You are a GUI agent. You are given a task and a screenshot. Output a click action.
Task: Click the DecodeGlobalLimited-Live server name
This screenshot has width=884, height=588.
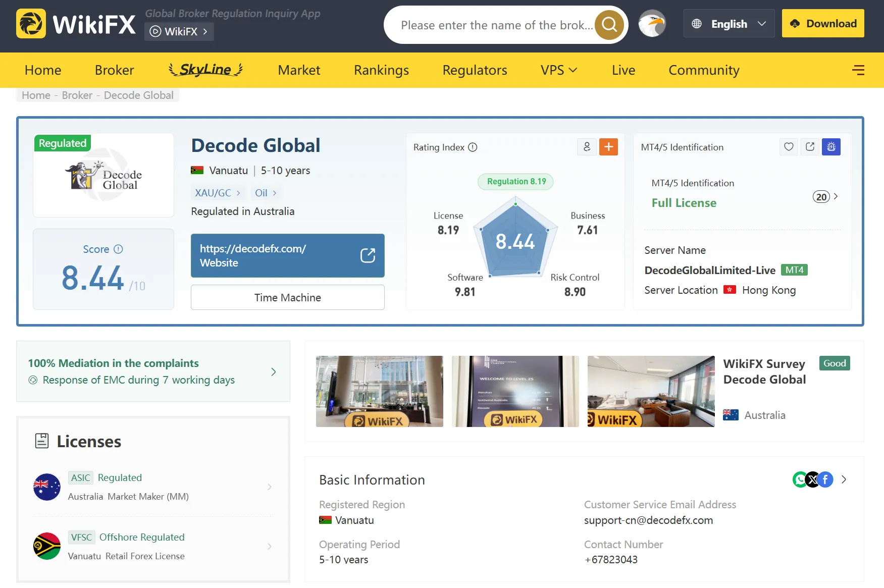[x=710, y=271]
